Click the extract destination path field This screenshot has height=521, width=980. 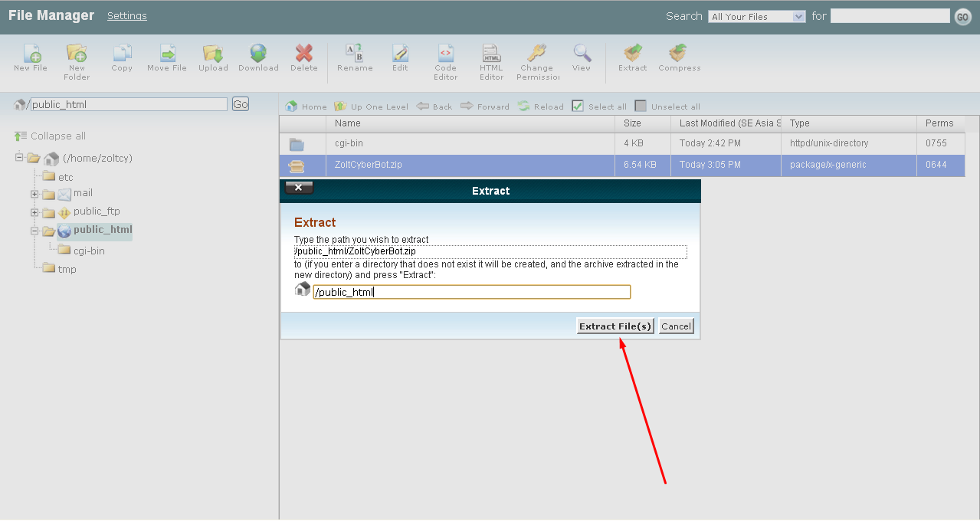click(472, 292)
